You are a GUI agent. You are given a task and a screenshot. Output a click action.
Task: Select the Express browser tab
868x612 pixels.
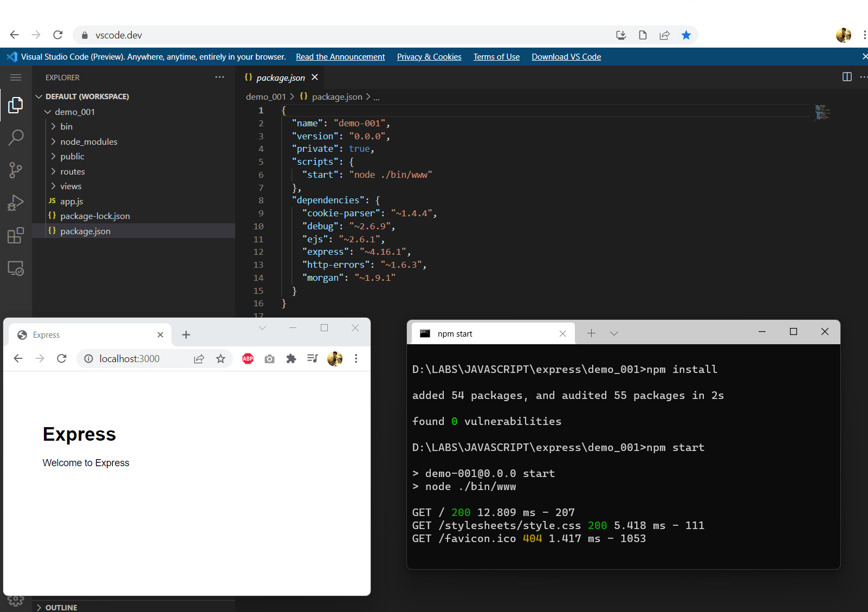[90, 334]
